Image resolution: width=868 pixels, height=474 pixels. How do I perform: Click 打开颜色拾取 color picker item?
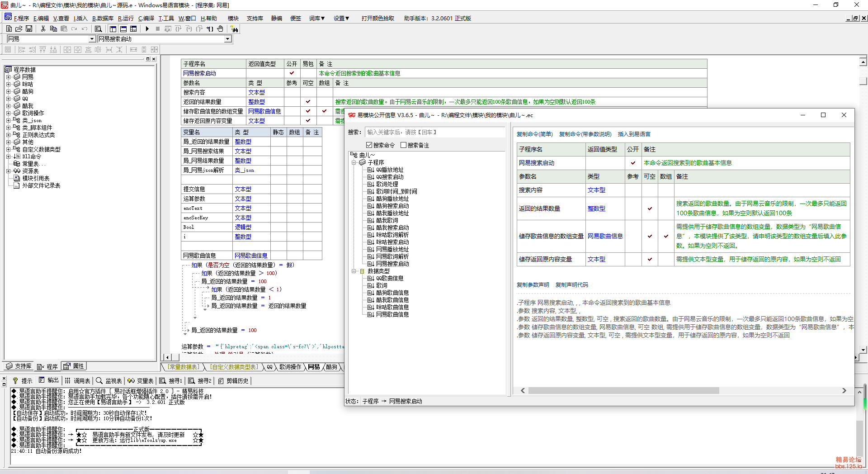click(378, 18)
